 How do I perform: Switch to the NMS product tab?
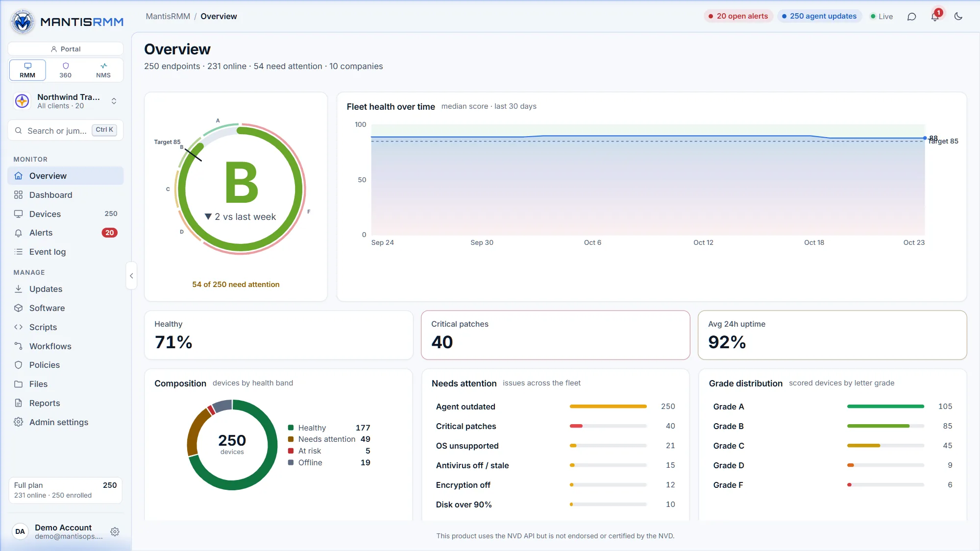(103, 70)
